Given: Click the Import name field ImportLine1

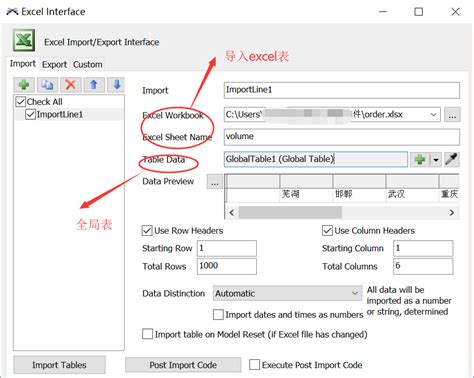Looking at the screenshot, I should pyautogui.click(x=342, y=90).
